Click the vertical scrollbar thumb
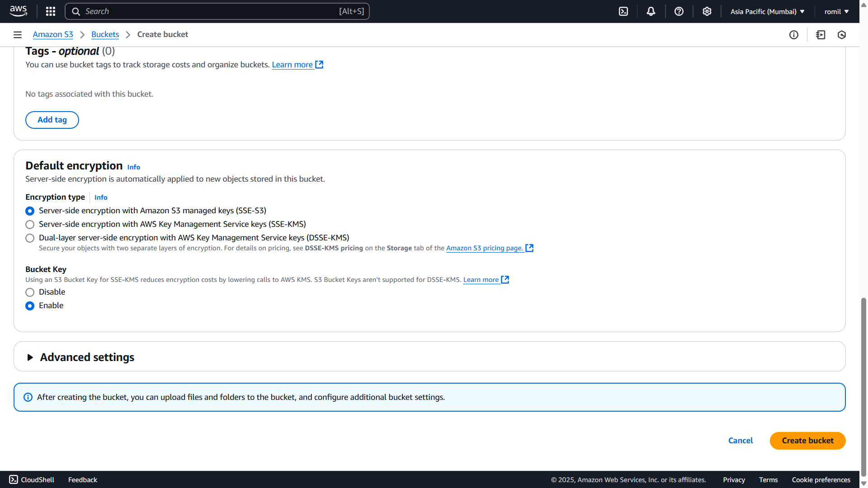This screenshot has width=868, height=488. pos(863,387)
